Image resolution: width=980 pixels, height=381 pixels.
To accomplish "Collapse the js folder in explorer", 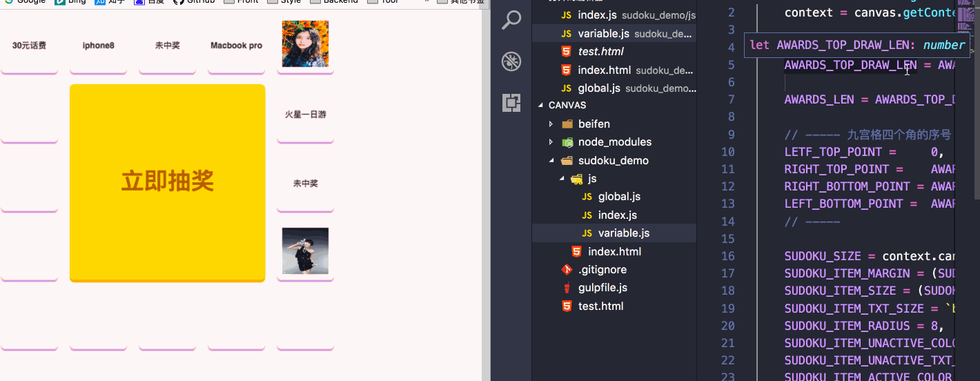I will (x=614, y=179).
